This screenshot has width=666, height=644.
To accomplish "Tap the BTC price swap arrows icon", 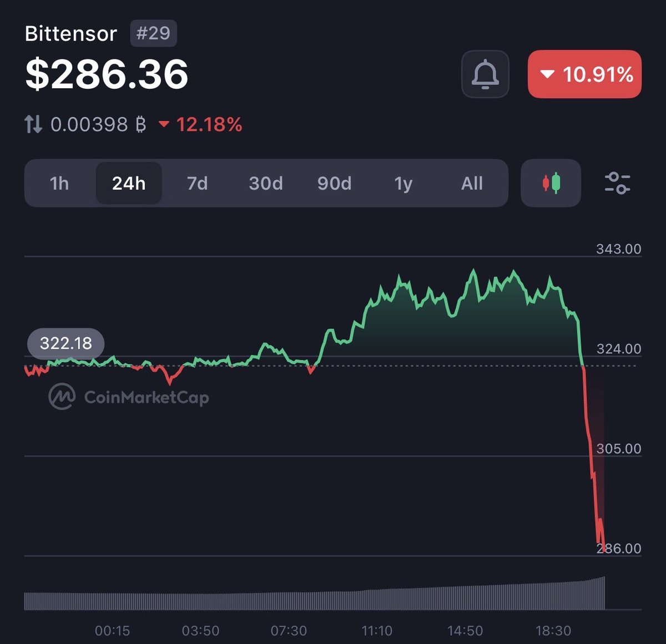I will (x=33, y=124).
